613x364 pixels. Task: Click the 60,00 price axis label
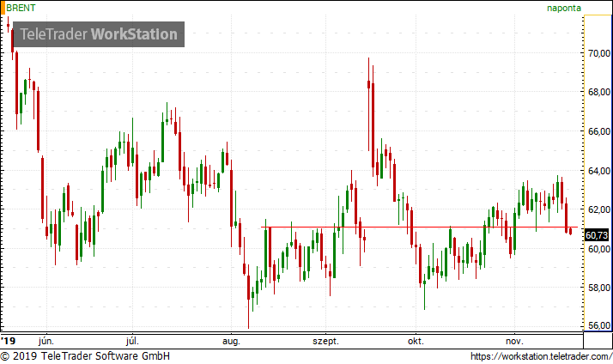(599, 249)
